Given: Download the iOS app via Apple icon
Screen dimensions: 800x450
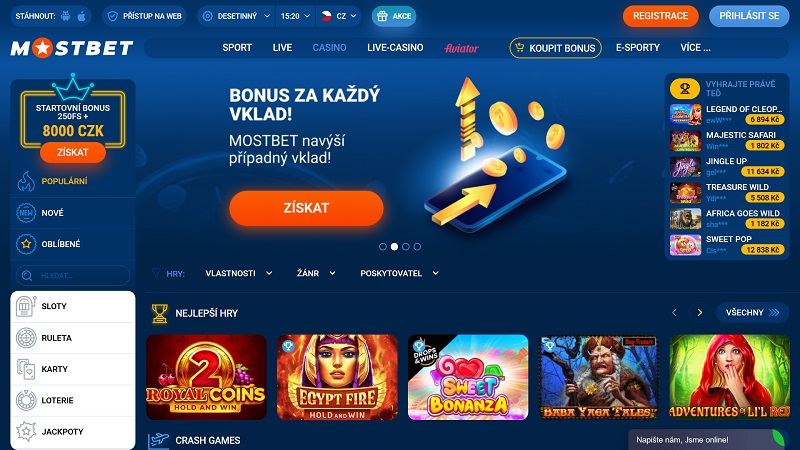Looking at the screenshot, I should tap(82, 16).
